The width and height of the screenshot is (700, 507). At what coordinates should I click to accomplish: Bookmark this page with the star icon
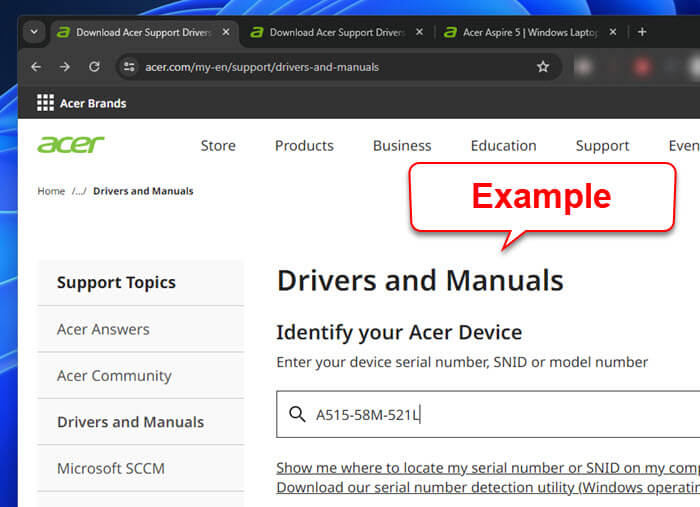[543, 67]
